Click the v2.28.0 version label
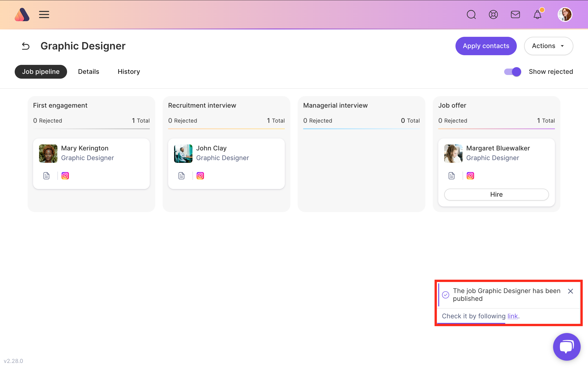 pyautogui.click(x=13, y=361)
